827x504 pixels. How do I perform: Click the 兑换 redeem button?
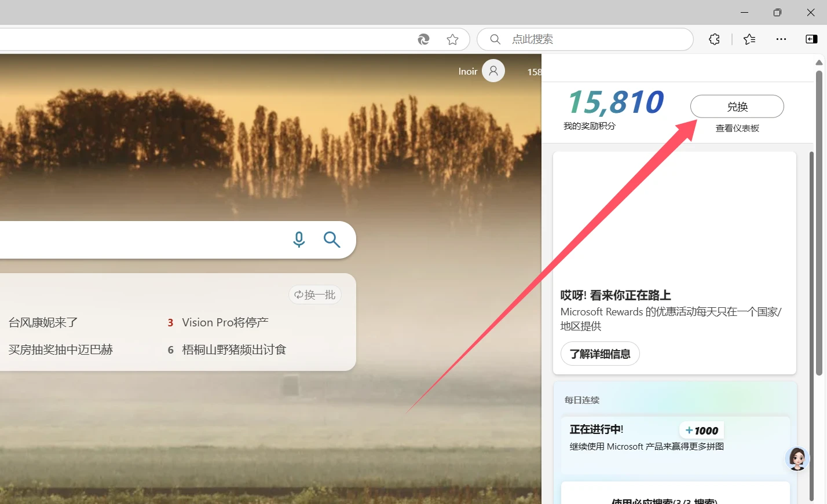[737, 106]
